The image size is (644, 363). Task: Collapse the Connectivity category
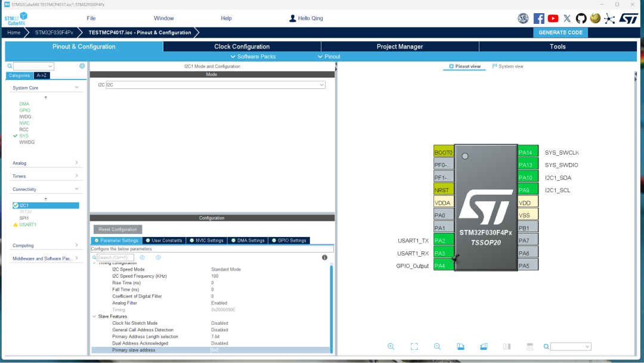point(76,189)
